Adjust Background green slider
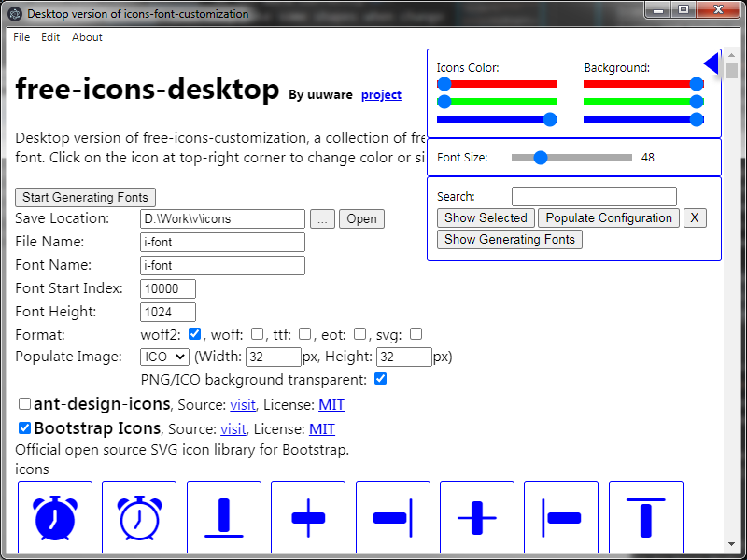 (643, 102)
